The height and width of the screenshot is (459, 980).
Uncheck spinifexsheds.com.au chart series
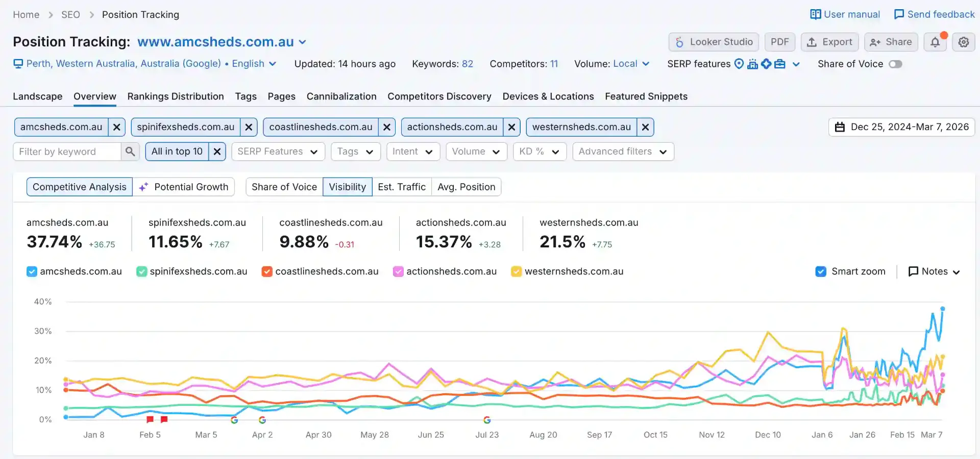point(141,272)
